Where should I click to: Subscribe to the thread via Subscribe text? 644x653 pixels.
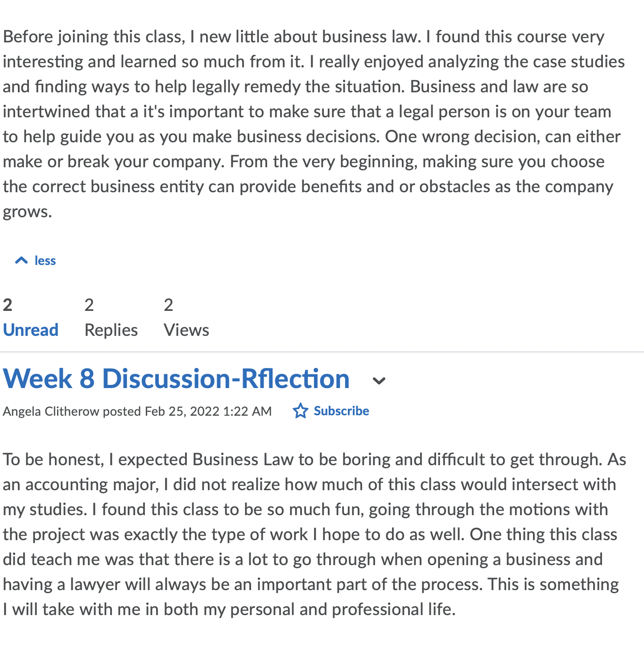341,411
